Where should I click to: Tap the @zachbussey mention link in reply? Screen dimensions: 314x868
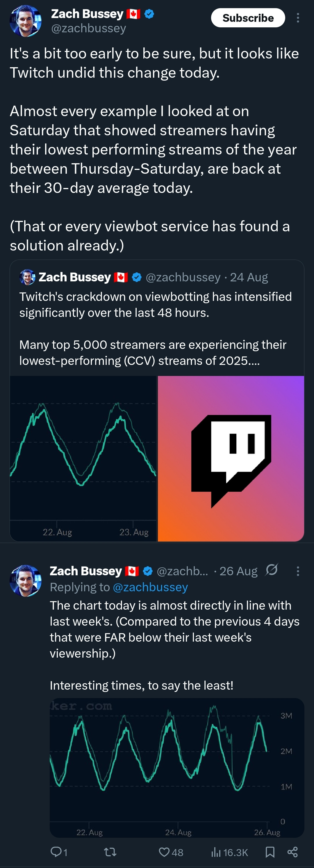click(x=150, y=587)
